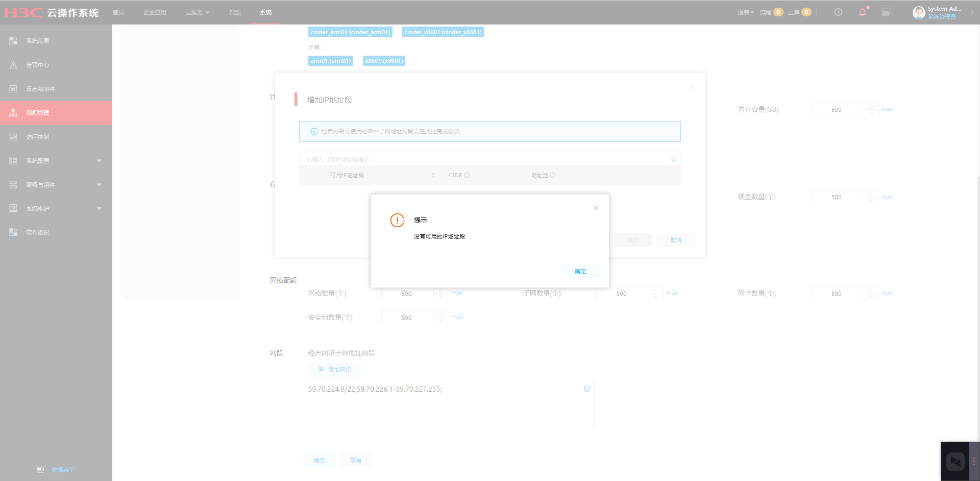Open the 企业应用 tab
Screen dimensions: 980x481
155,12
